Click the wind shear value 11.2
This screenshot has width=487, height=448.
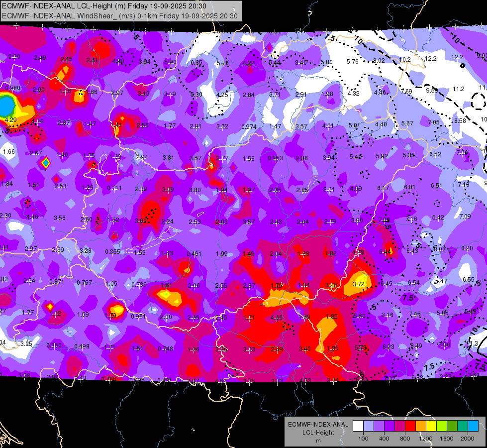(x=459, y=89)
